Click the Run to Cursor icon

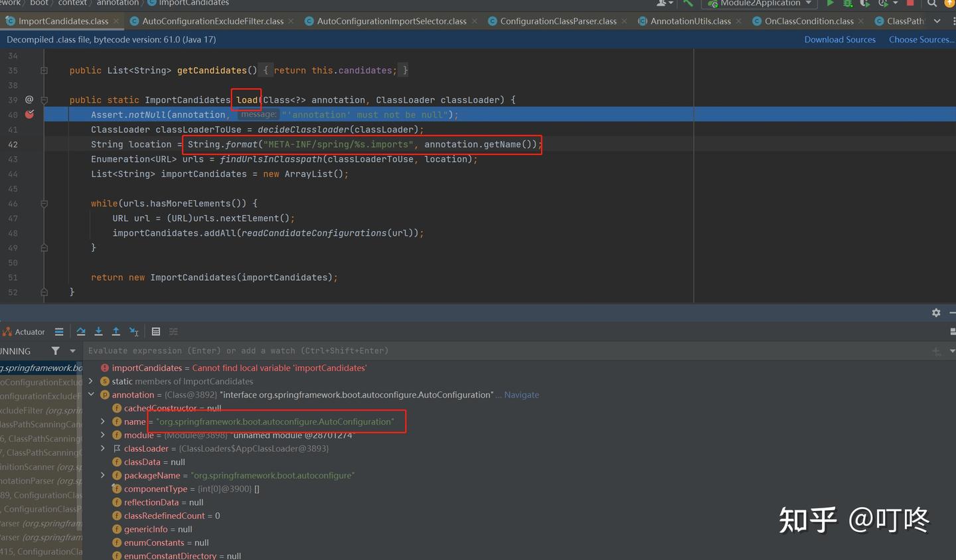133,332
